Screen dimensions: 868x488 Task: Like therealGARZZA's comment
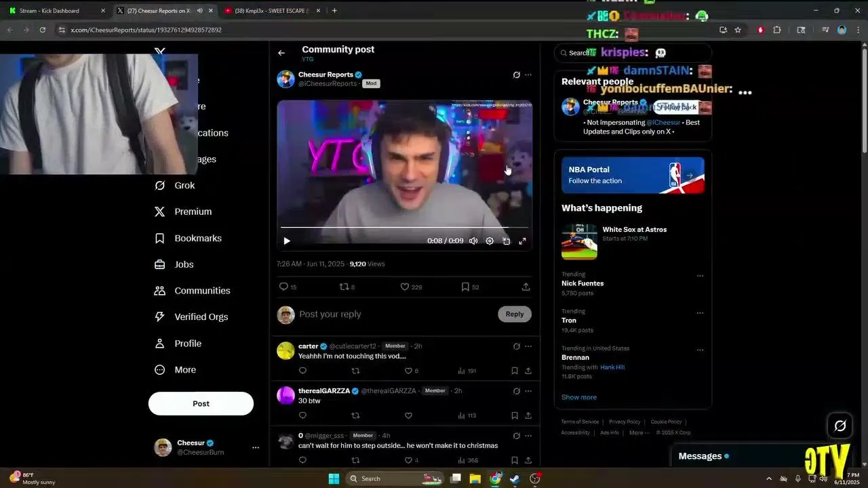408,415
